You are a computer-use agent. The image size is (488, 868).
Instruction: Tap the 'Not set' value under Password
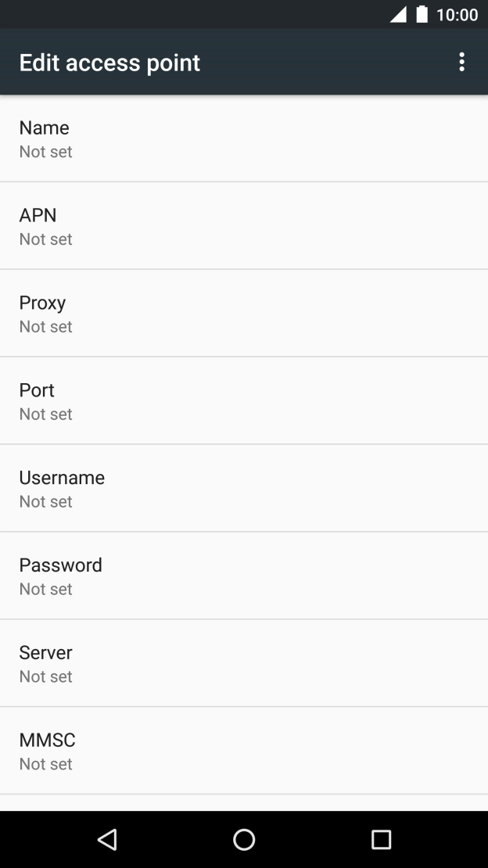pyautogui.click(x=45, y=590)
